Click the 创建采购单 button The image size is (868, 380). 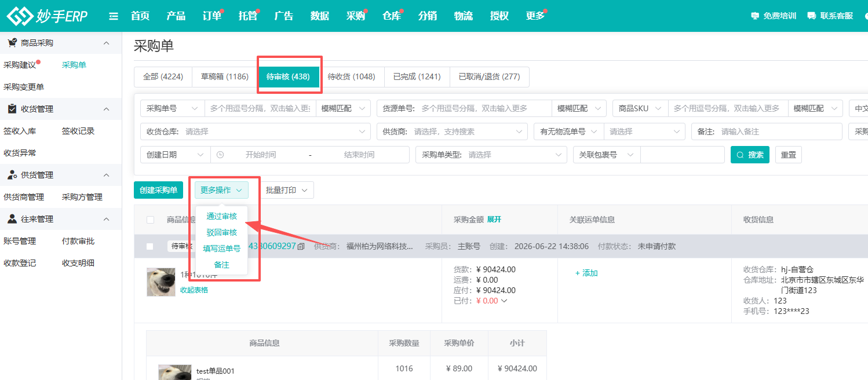158,191
